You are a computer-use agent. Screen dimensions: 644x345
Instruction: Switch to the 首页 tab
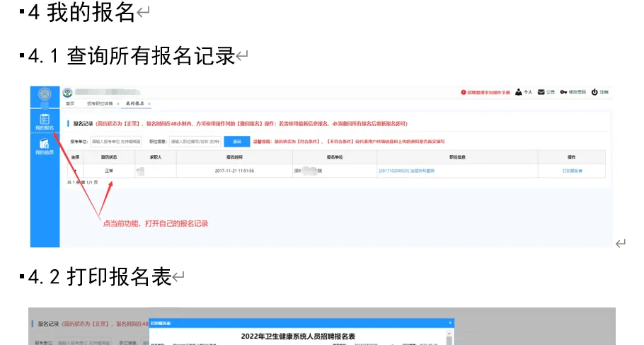(70, 103)
